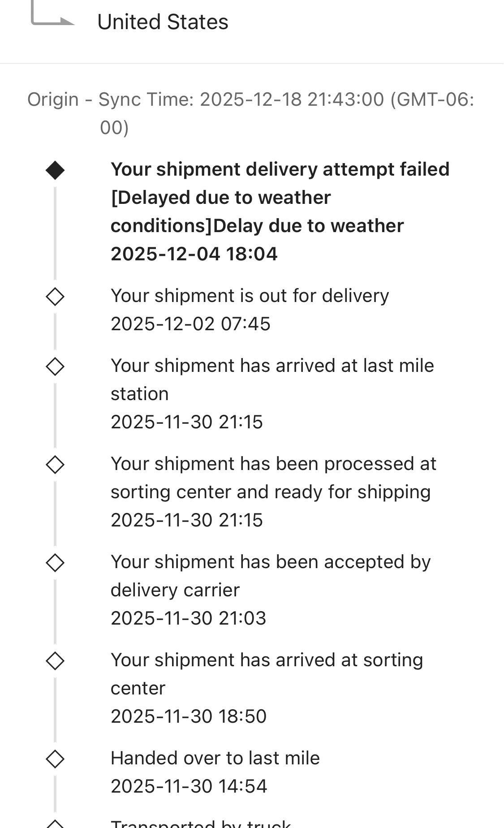
Task: Select the partially visible Transported by truck diamond
Action: click(x=55, y=824)
